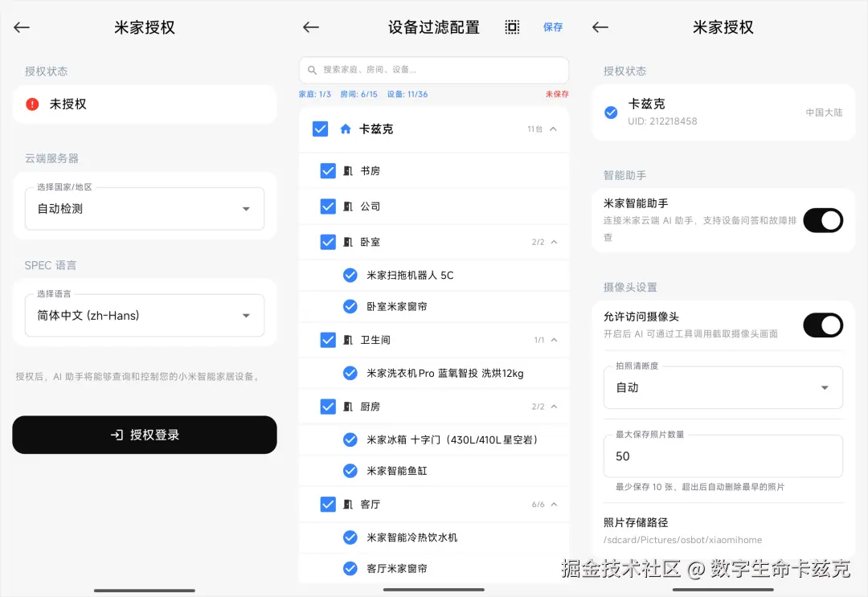
Task: Open the 拍照清晰度 dropdown set to 自动
Action: click(x=722, y=387)
